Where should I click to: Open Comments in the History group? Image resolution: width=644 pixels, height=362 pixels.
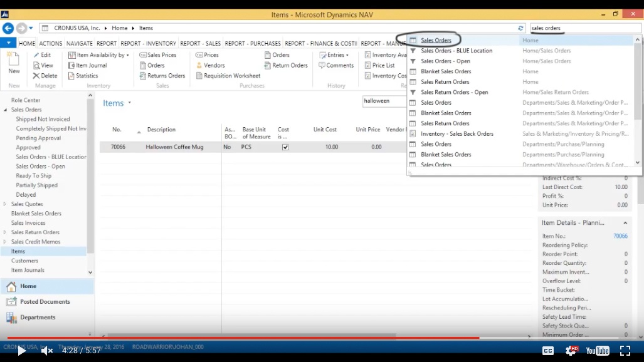(336, 65)
